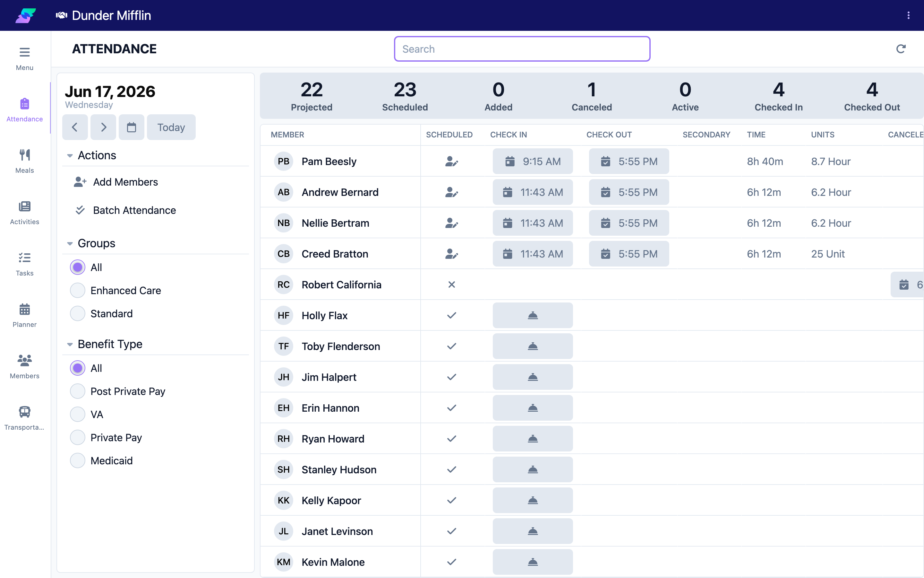This screenshot has width=924, height=578.
Task: Select Post Private Pay benefit type
Action: click(x=78, y=391)
